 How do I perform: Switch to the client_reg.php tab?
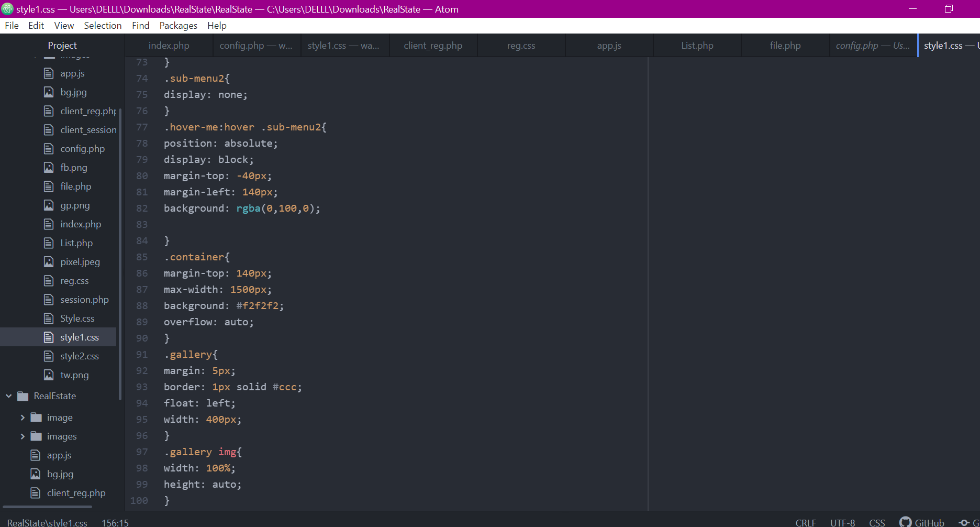[433, 46]
